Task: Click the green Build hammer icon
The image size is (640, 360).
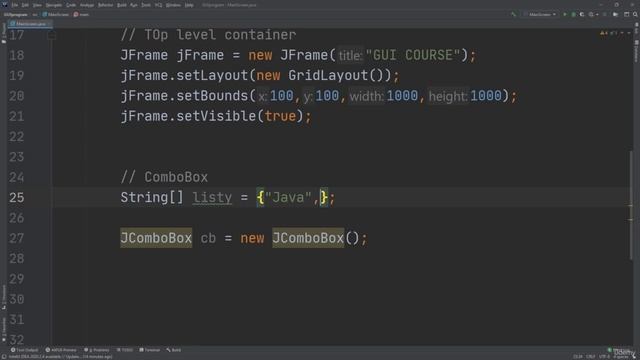Action: tap(513, 14)
